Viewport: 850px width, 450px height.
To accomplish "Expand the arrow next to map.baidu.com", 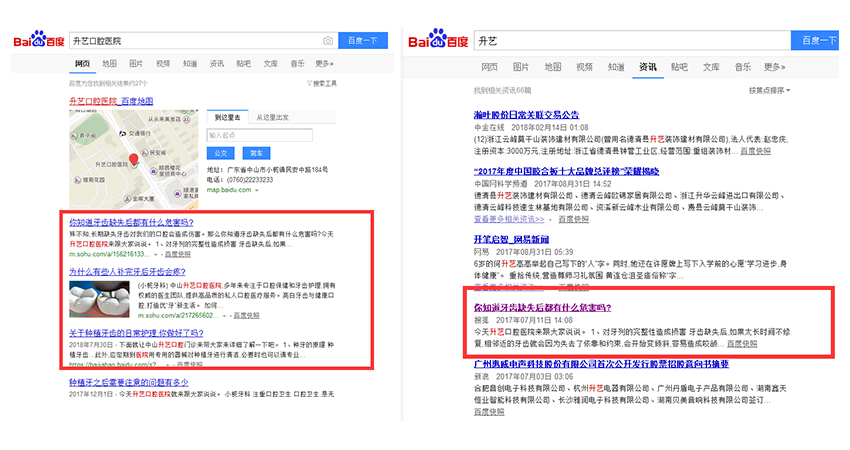I will pos(257,190).
